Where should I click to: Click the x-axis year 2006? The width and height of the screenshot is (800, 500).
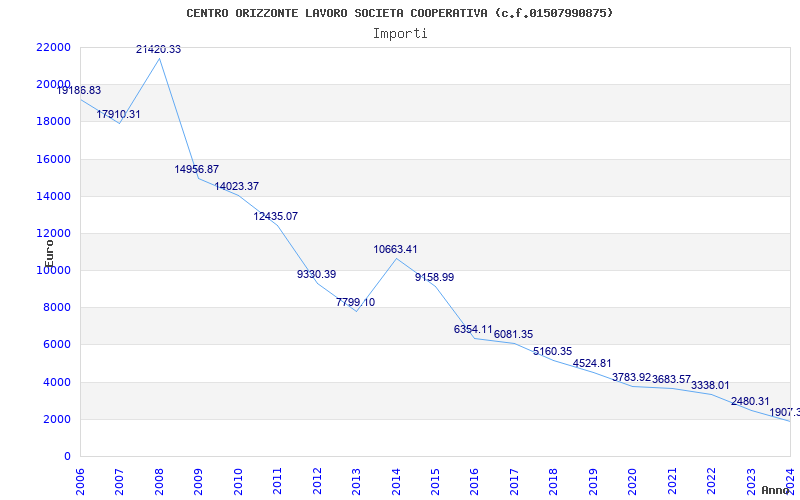click(80, 481)
